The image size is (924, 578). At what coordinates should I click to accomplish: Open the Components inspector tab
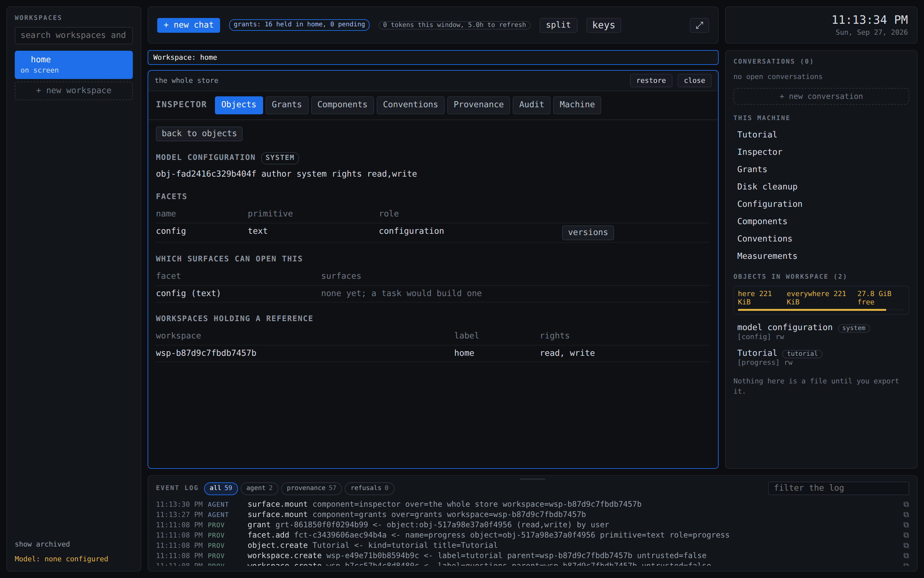pos(342,105)
